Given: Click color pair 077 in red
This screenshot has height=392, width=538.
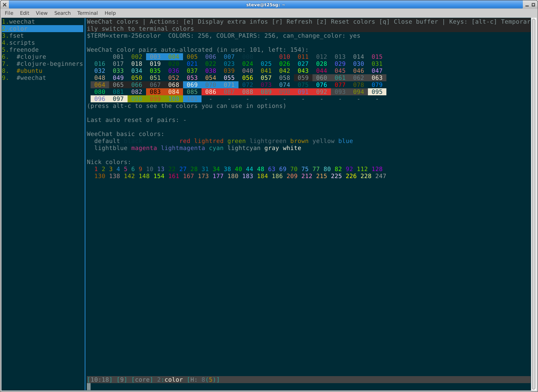Looking at the screenshot, I should coord(340,85).
